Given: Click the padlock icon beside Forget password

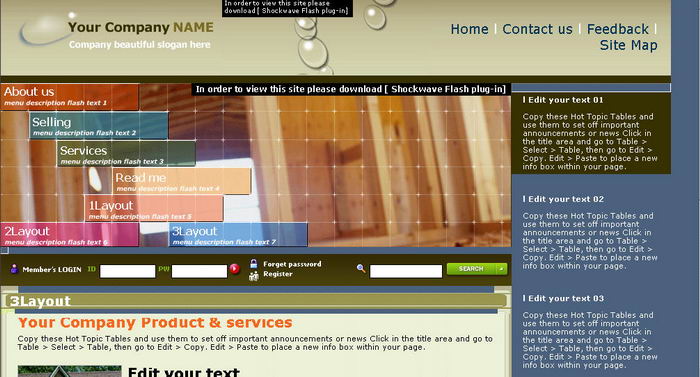Looking at the screenshot, I should 254,264.
